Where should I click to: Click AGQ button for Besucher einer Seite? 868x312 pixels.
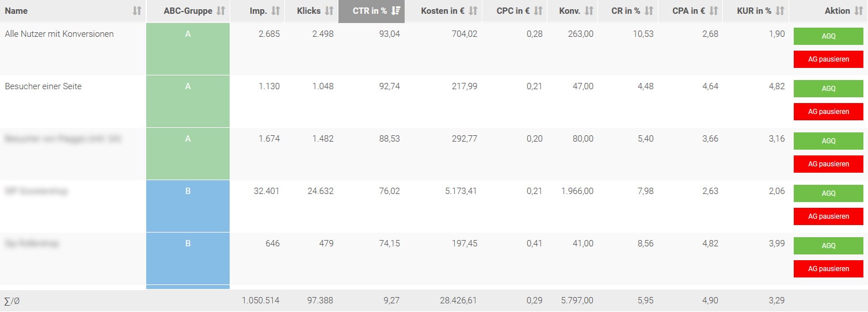[828, 89]
